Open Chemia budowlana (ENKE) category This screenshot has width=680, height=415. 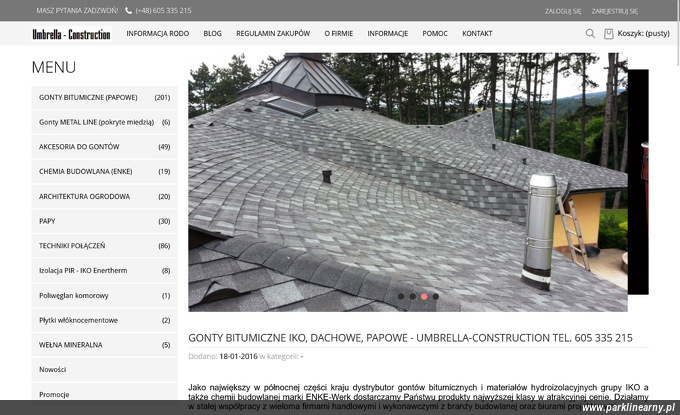click(x=105, y=172)
